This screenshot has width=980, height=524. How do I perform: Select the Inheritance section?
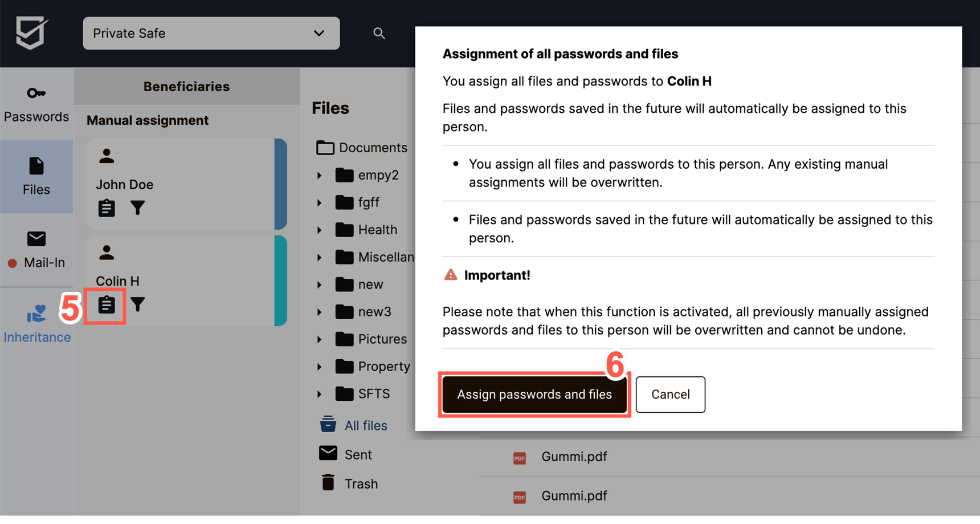click(x=36, y=322)
